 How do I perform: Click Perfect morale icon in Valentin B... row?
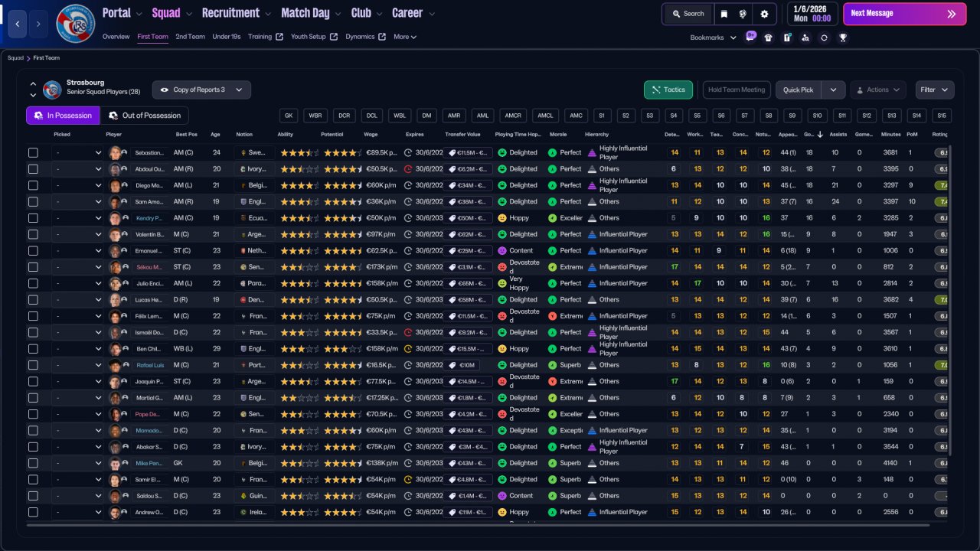(x=553, y=234)
